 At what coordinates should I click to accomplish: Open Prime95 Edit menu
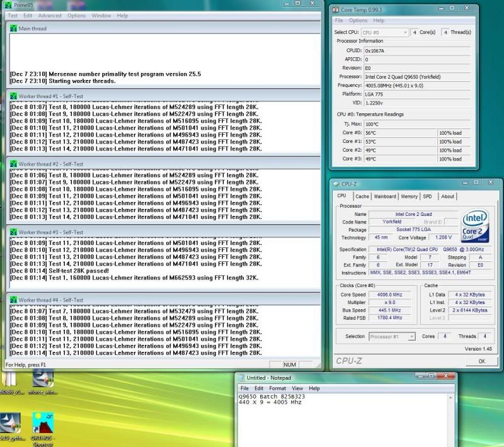tap(28, 15)
